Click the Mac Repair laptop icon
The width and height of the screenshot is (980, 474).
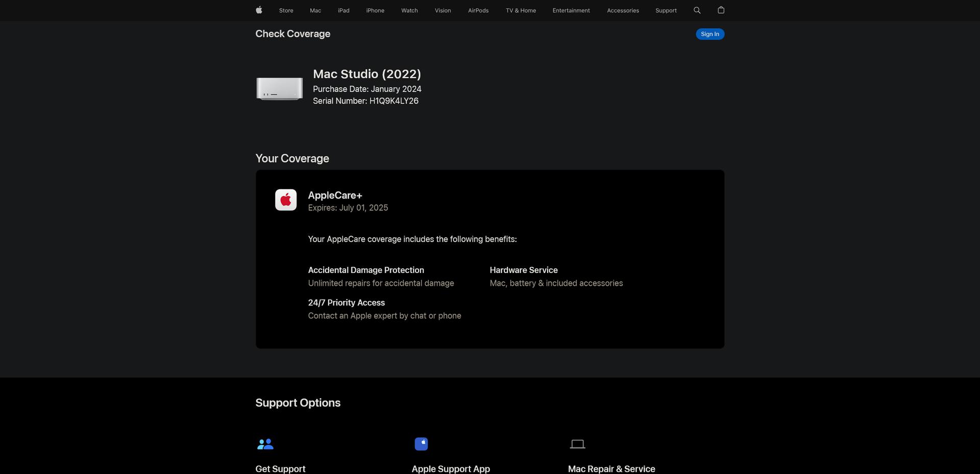577,444
